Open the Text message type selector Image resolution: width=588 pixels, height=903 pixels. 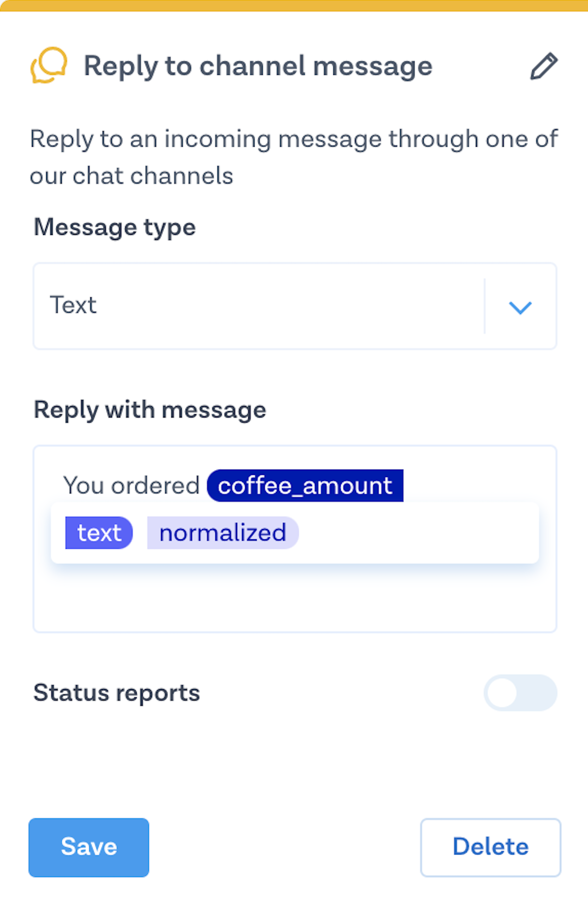(x=295, y=306)
